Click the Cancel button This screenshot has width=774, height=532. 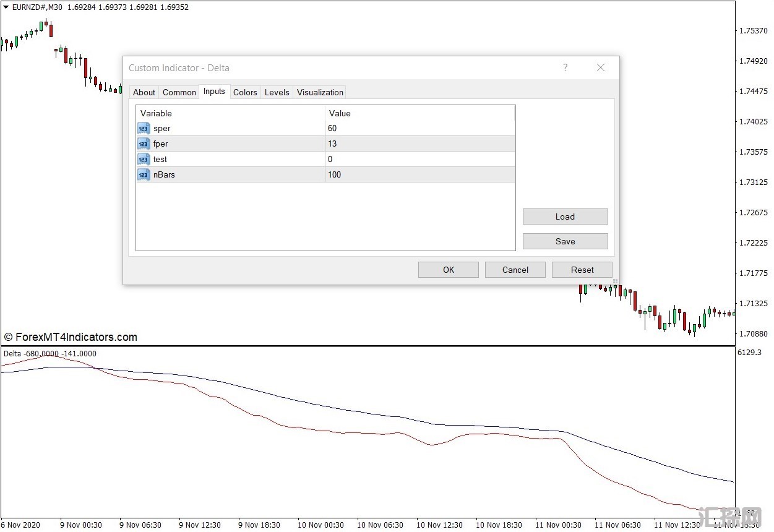pos(515,270)
